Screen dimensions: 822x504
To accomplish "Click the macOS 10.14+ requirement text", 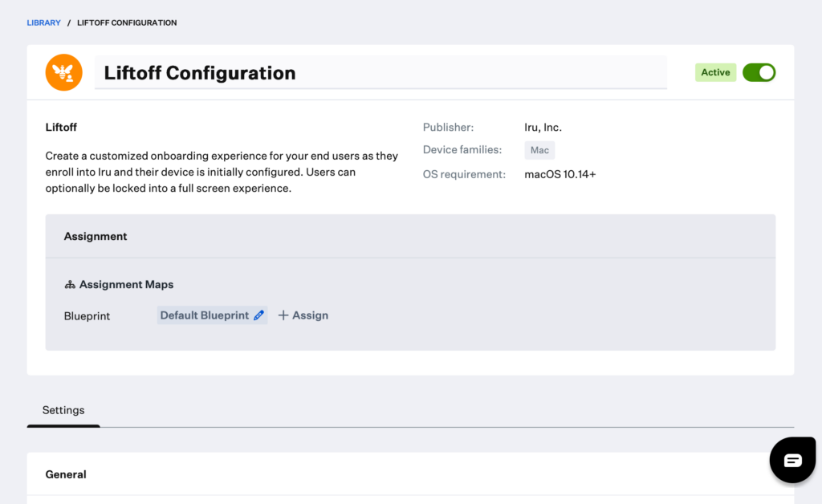I will 560,174.
